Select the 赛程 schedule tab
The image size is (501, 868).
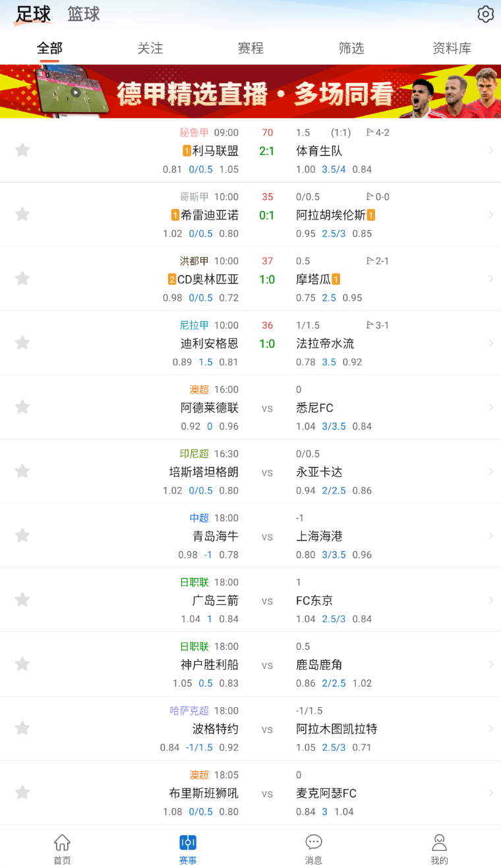(250, 48)
